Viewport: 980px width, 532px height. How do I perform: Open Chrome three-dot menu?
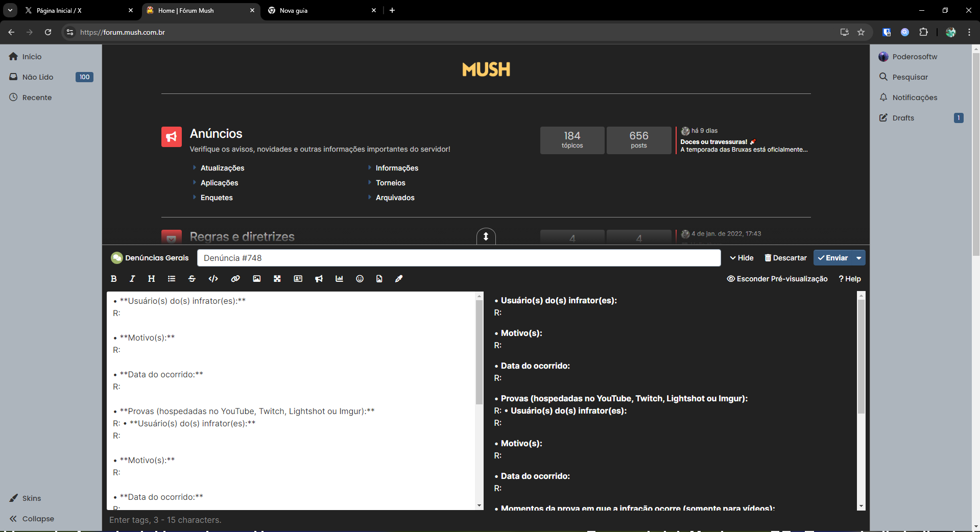point(969,32)
